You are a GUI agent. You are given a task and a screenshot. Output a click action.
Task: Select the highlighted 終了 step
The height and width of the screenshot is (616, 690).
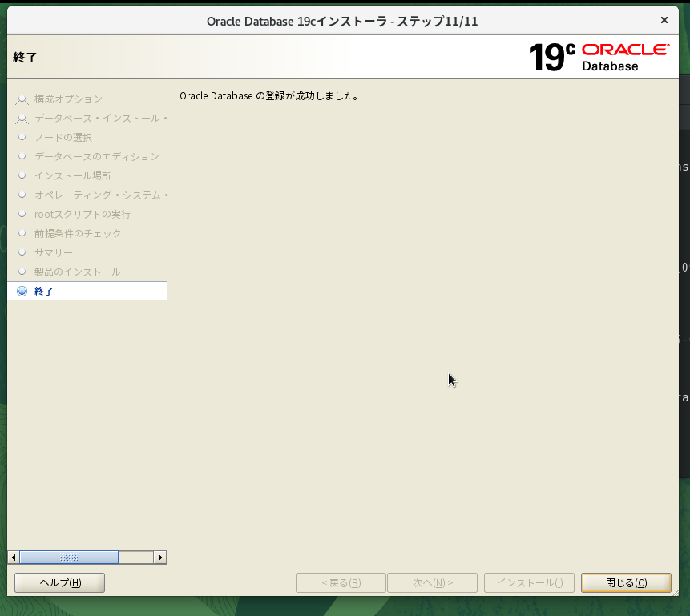pyautogui.click(x=87, y=291)
